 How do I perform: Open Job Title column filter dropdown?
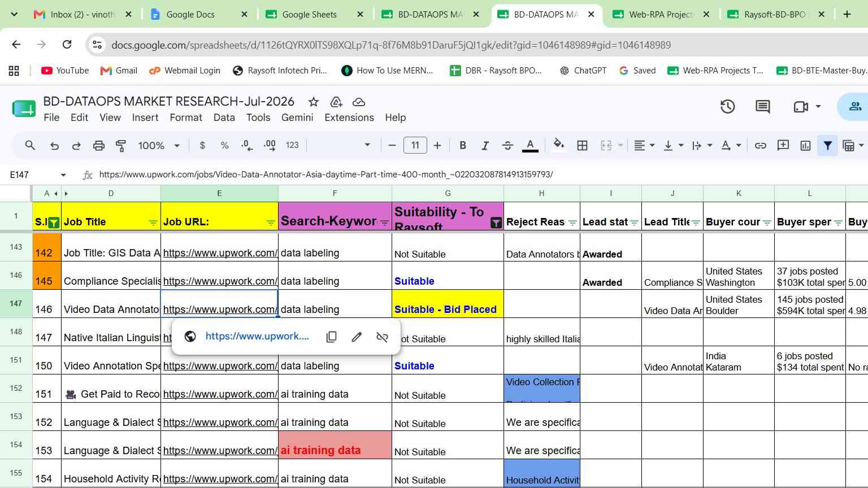[153, 223]
